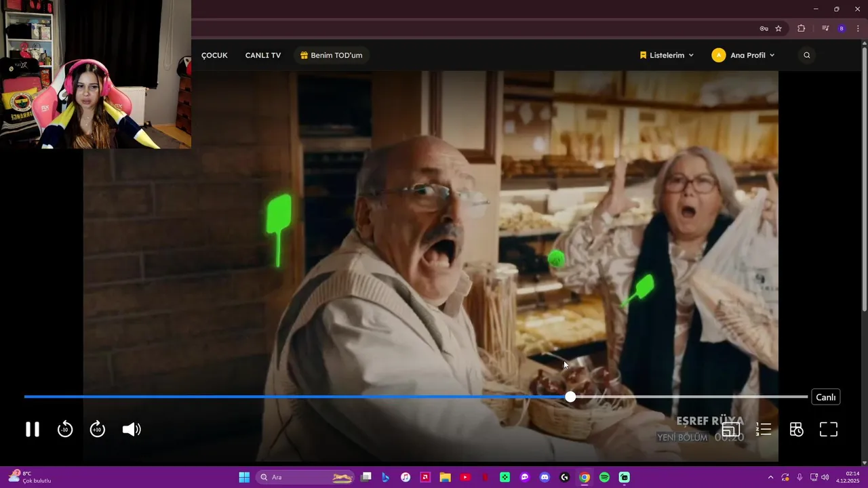This screenshot has height=488, width=868.
Task: Click the page vertical scrollbar
Action: 864,180
